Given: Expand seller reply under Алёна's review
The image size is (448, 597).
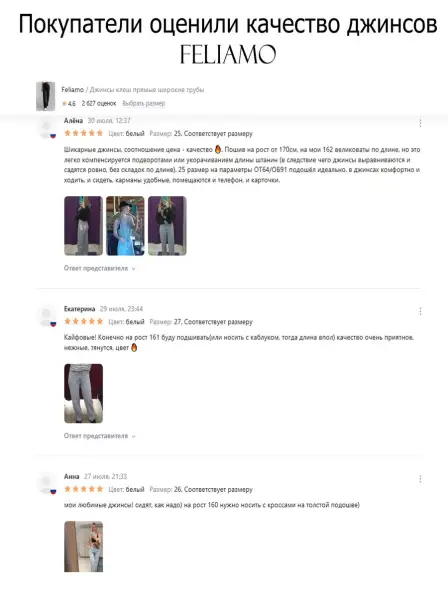Looking at the screenshot, I should click(x=99, y=268).
